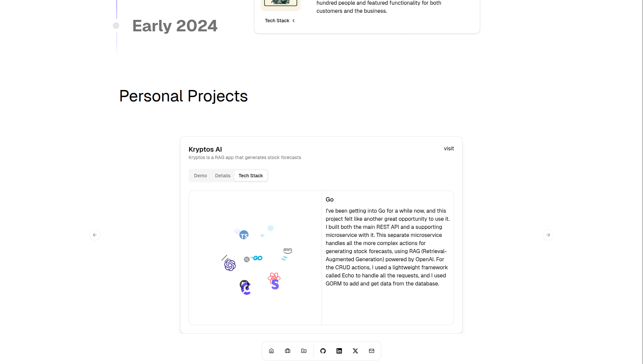Click the briefcase experience icon in dock
The image size is (643, 364).
(x=287, y=351)
